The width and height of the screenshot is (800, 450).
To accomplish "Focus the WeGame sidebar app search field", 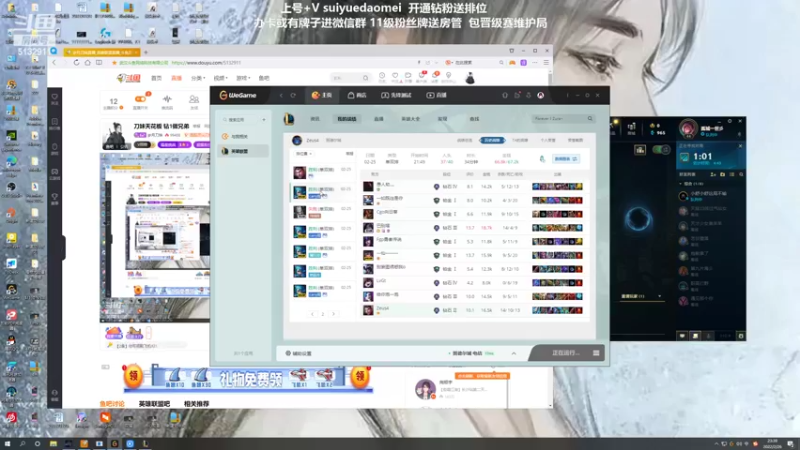I will tap(241, 120).
